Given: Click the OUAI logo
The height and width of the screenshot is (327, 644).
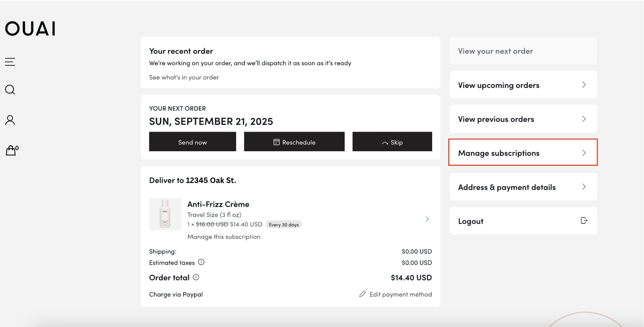Looking at the screenshot, I should coord(30,29).
